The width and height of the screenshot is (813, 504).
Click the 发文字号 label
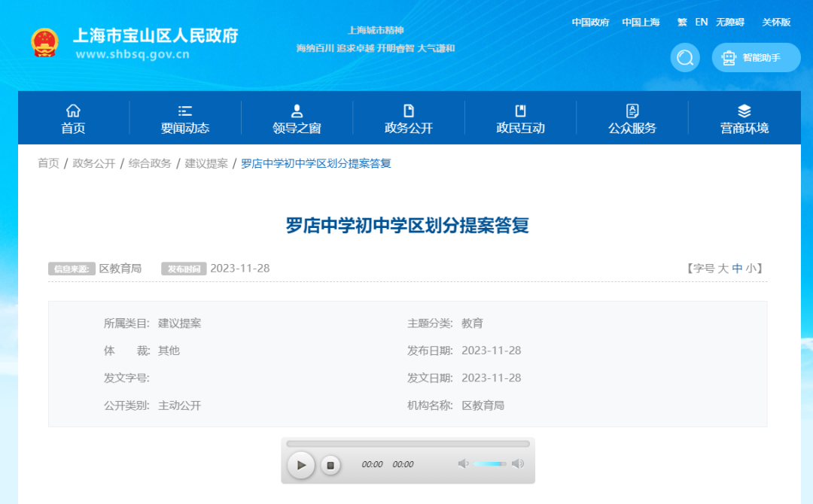click(x=126, y=378)
